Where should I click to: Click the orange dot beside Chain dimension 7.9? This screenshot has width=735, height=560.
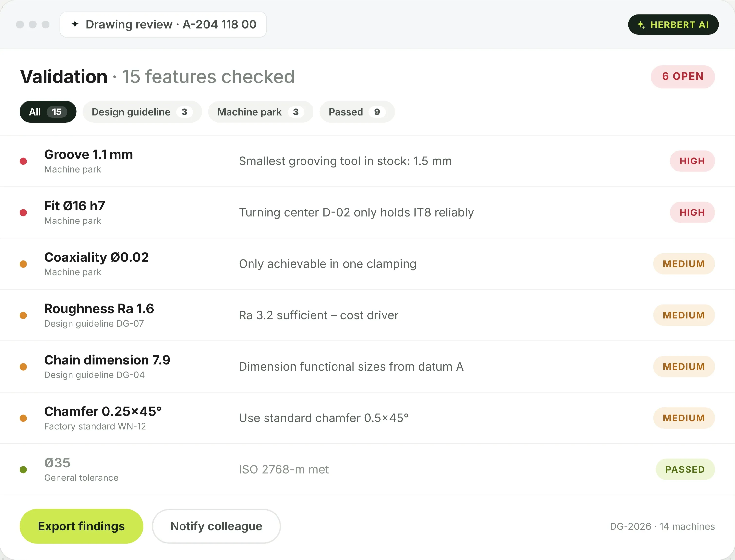click(23, 367)
